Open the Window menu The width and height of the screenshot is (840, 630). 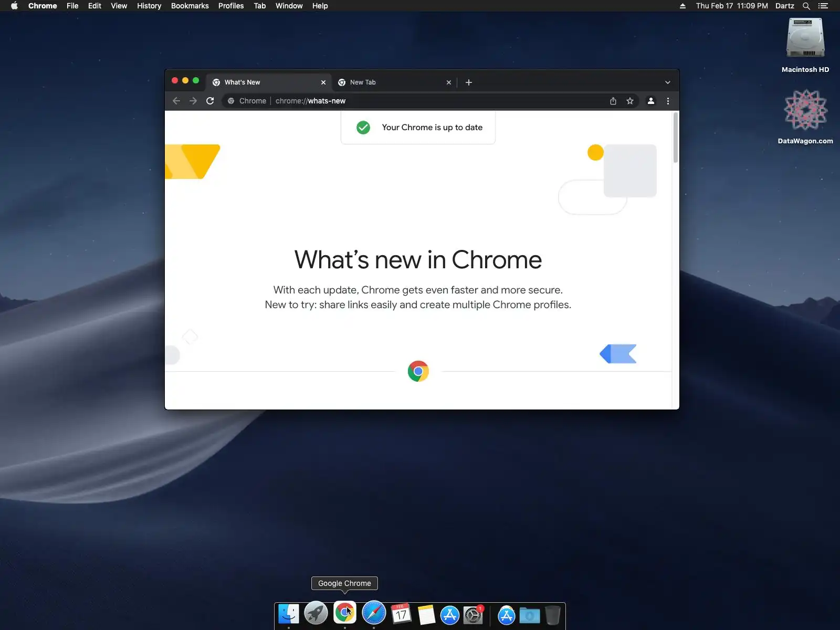coord(289,6)
